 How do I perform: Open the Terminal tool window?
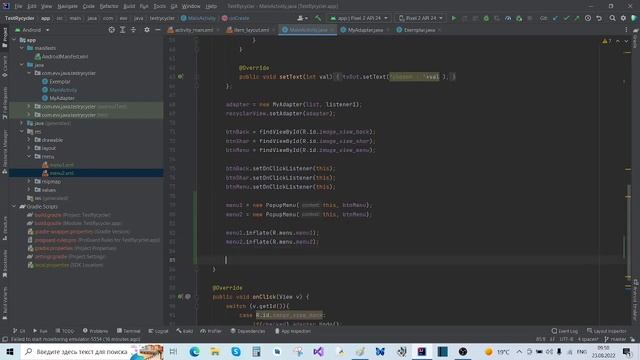pyautogui.click(x=129, y=331)
